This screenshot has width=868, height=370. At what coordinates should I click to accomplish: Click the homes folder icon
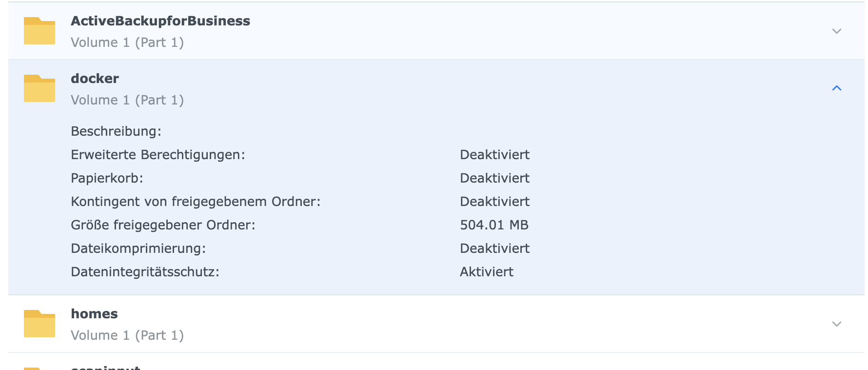[39, 324]
